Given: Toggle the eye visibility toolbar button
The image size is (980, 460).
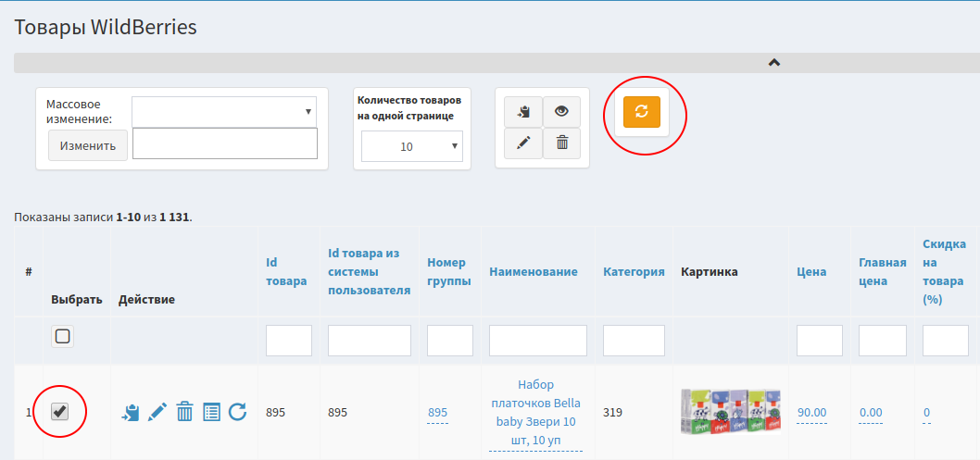Looking at the screenshot, I should (562, 112).
